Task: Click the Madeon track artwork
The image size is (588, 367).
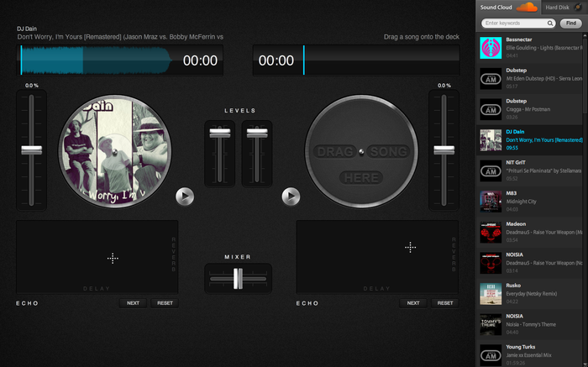Action: point(490,232)
